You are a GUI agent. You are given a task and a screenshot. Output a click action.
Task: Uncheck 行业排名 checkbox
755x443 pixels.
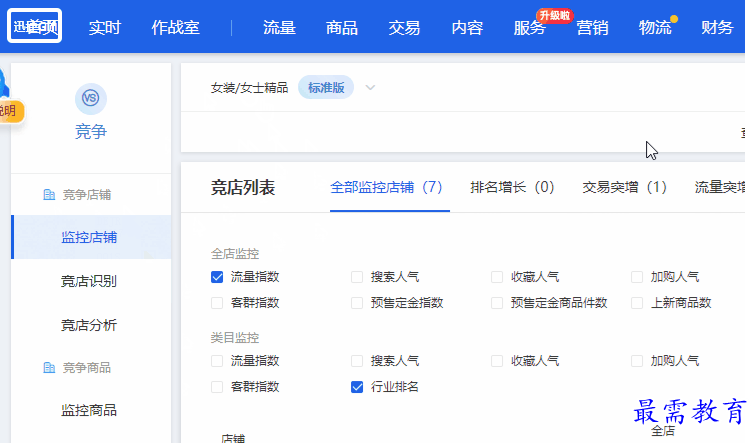(x=357, y=387)
